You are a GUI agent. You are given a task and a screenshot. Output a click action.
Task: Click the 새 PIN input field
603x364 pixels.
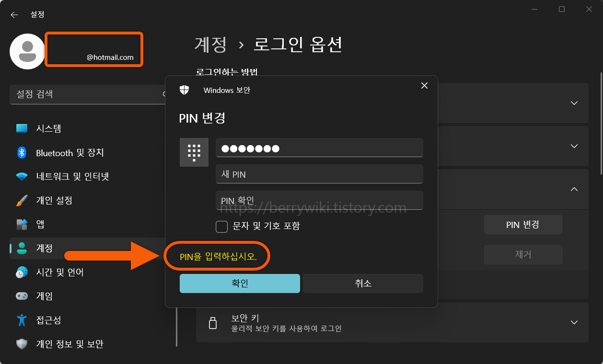(319, 174)
